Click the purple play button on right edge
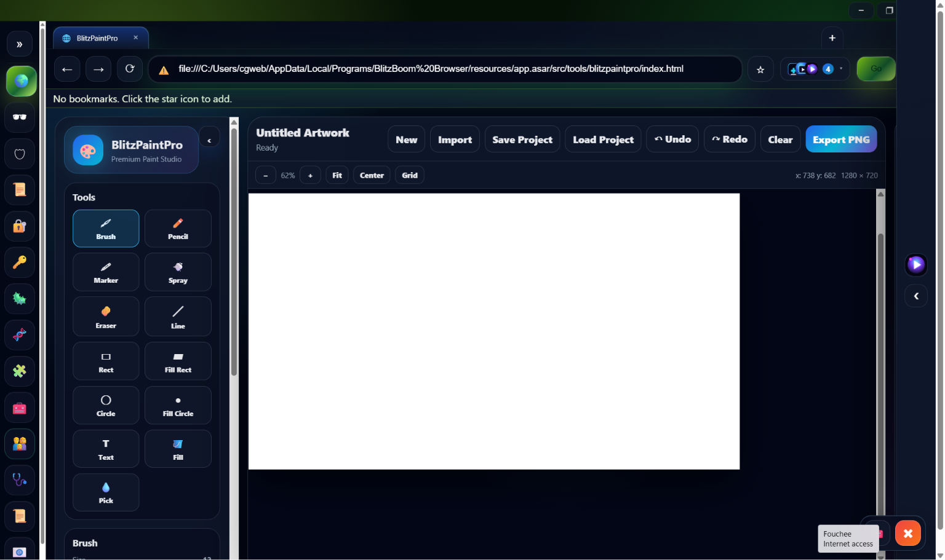 pyautogui.click(x=916, y=264)
